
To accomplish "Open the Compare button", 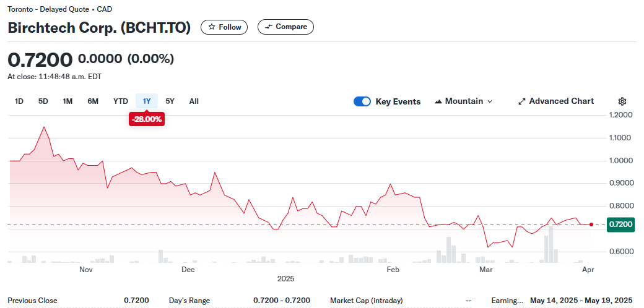I will coord(286,27).
